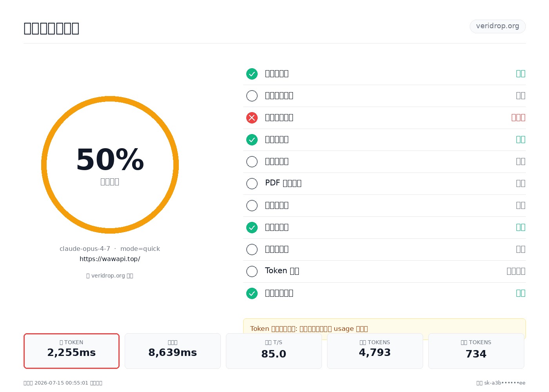
Task: Select the 85.0 T/S speed card
Action: point(274,351)
